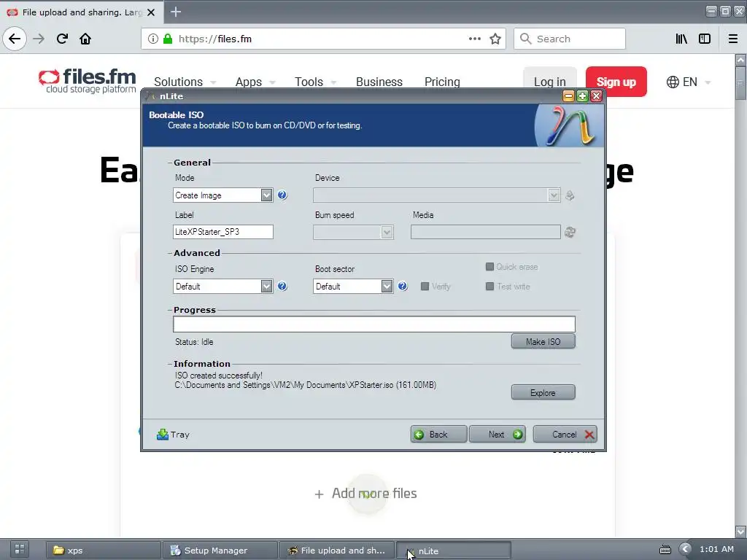Image resolution: width=747 pixels, height=560 pixels.
Task: Click the browser Search box
Action: pos(569,39)
